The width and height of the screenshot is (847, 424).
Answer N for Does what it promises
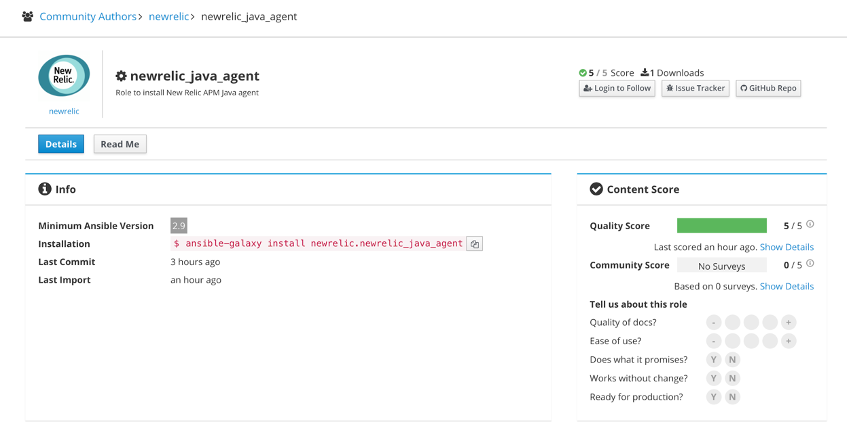(732, 360)
